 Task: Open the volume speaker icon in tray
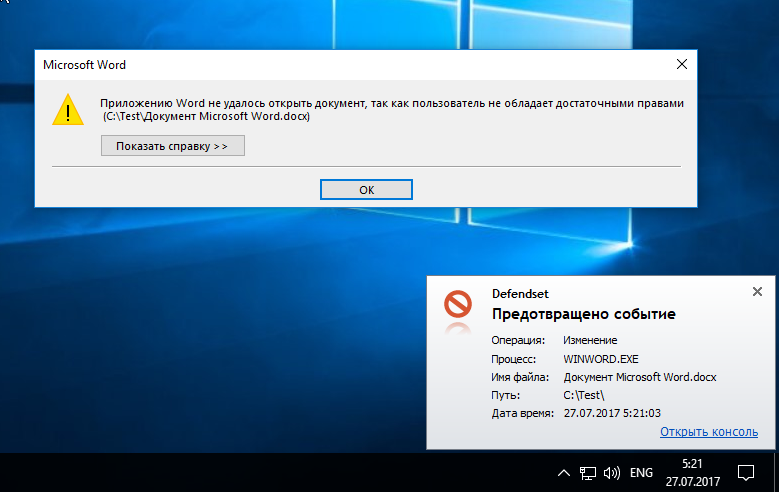coord(612,473)
